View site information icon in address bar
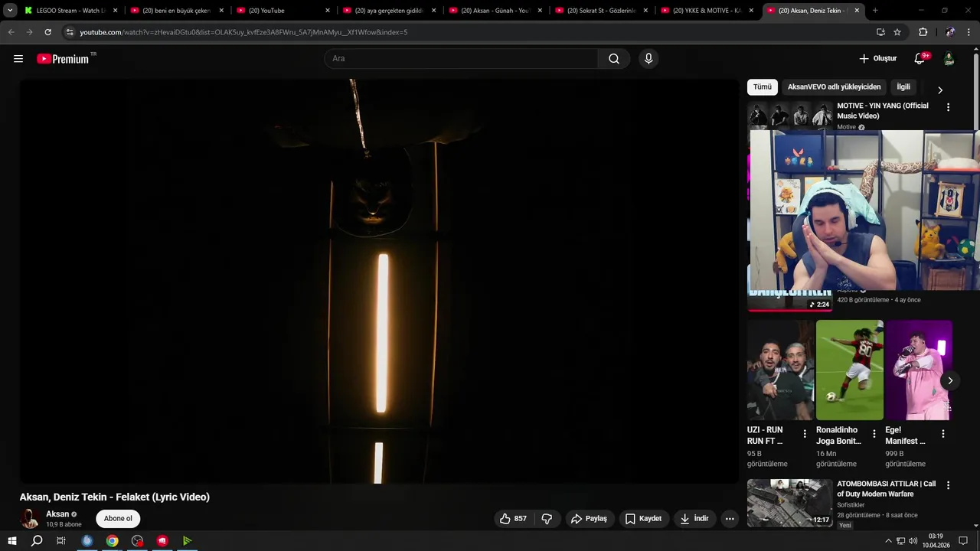This screenshot has width=980, height=551. [70, 32]
